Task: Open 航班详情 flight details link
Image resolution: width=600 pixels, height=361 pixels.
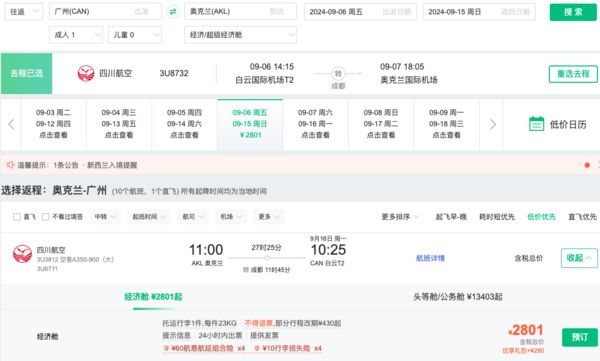Action: click(430, 258)
